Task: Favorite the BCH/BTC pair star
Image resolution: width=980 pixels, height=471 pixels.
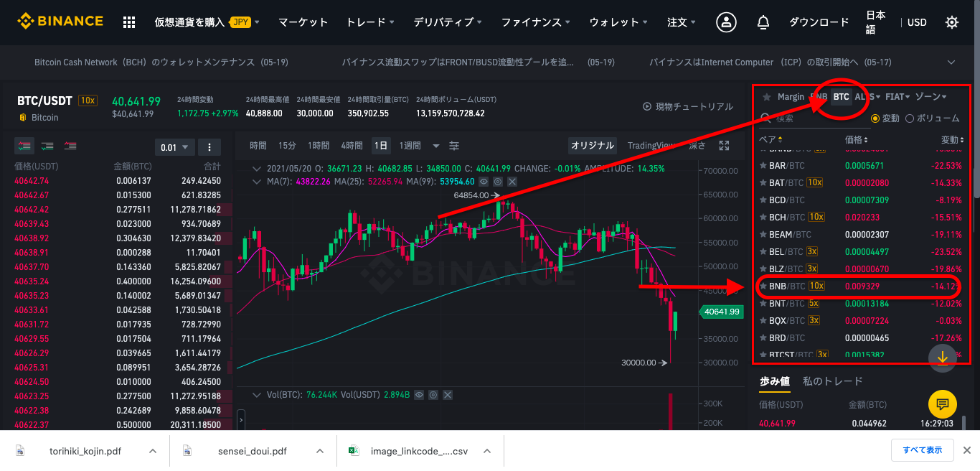Action: click(763, 217)
